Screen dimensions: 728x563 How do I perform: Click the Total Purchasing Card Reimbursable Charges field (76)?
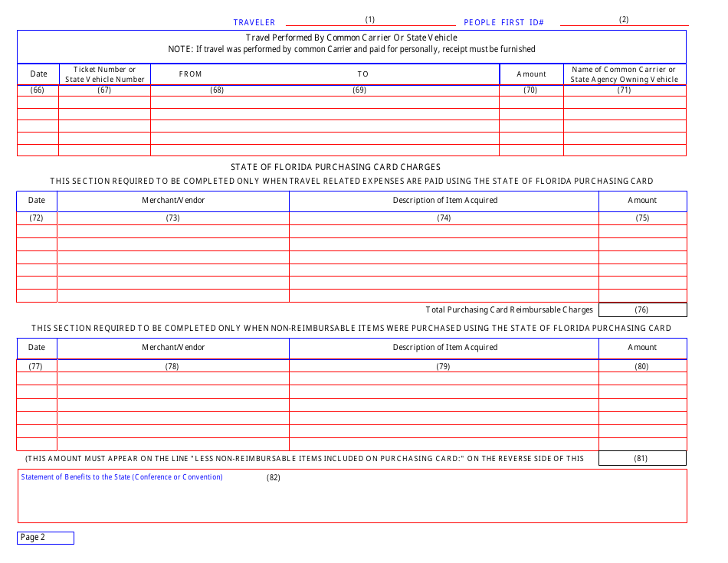click(x=643, y=309)
